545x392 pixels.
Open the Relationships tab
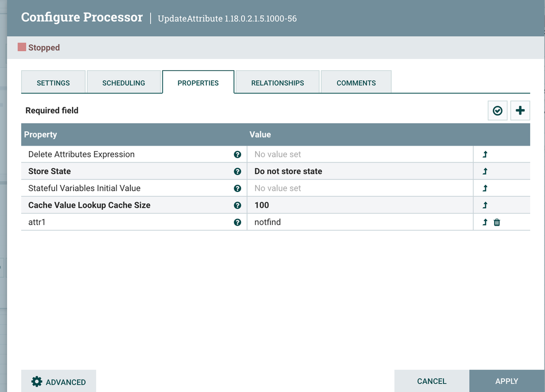click(x=277, y=83)
